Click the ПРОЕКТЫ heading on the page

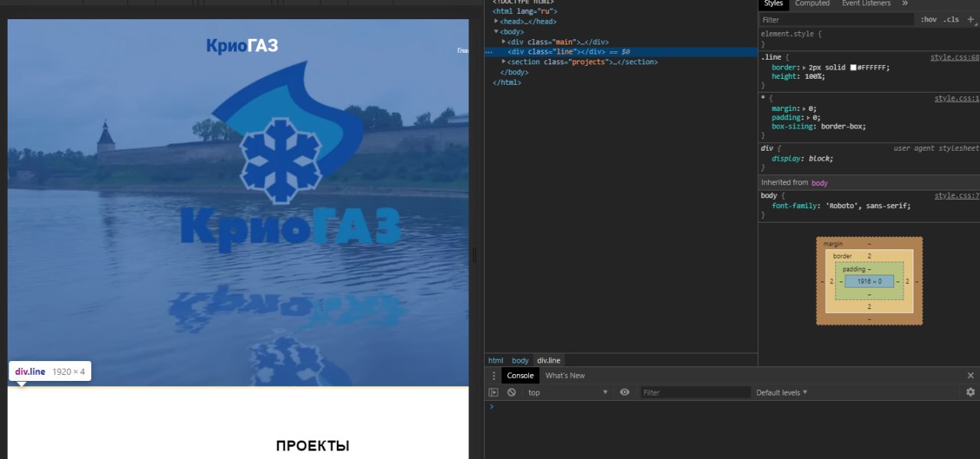[x=312, y=446]
